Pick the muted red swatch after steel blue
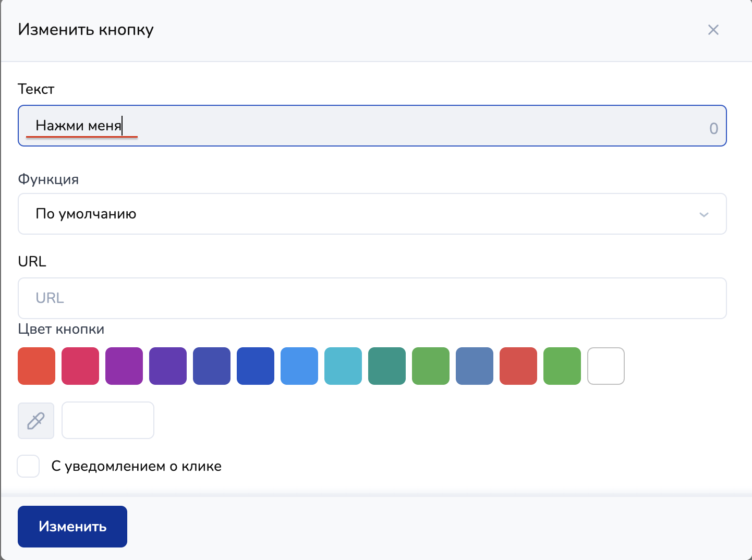The image size is (752, 560). 518,366
